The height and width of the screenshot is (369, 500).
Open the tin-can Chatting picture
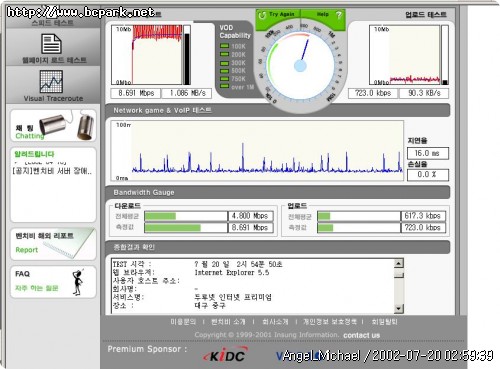pyautogui.click(x=66, y=126)
